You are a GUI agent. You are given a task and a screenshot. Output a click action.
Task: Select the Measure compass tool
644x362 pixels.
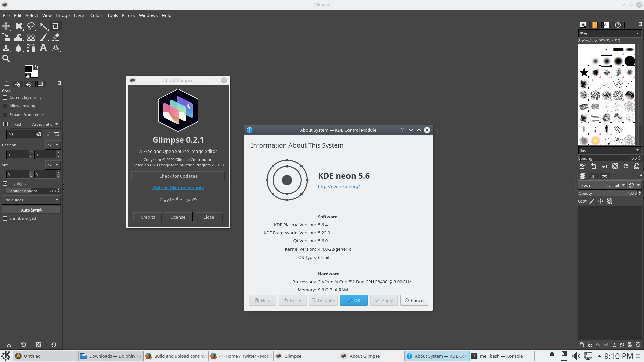(x=56, y=48)
